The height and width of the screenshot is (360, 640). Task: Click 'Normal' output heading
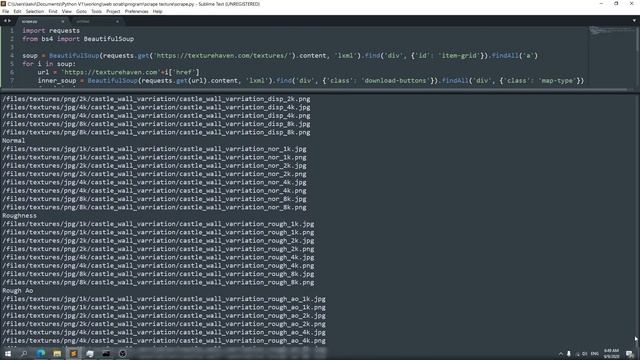[x=13, y=140]
